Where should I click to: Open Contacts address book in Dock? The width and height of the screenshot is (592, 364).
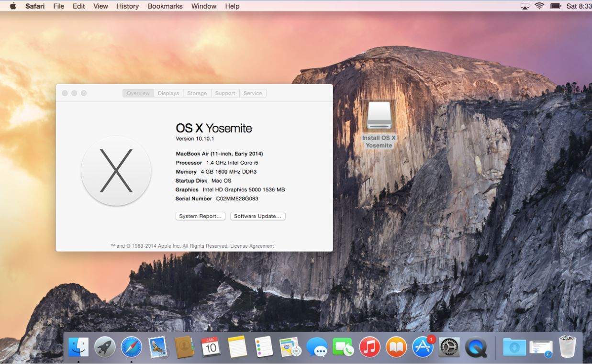[x=184, y=347]
